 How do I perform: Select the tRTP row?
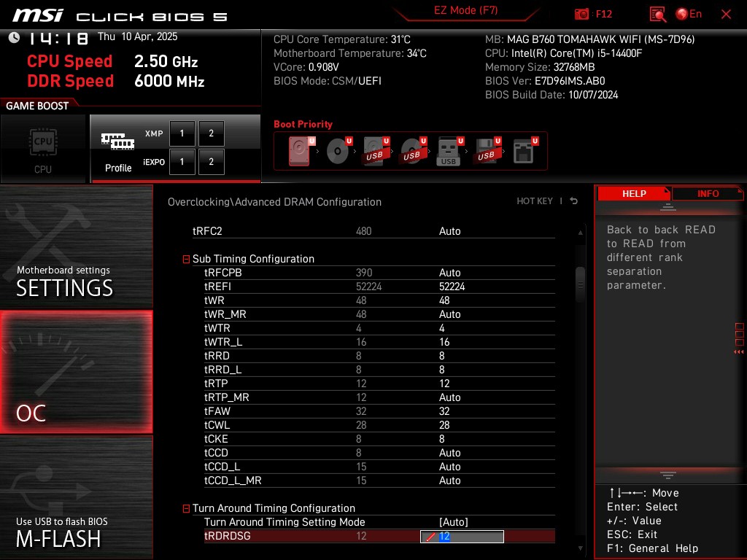[379, 384]
